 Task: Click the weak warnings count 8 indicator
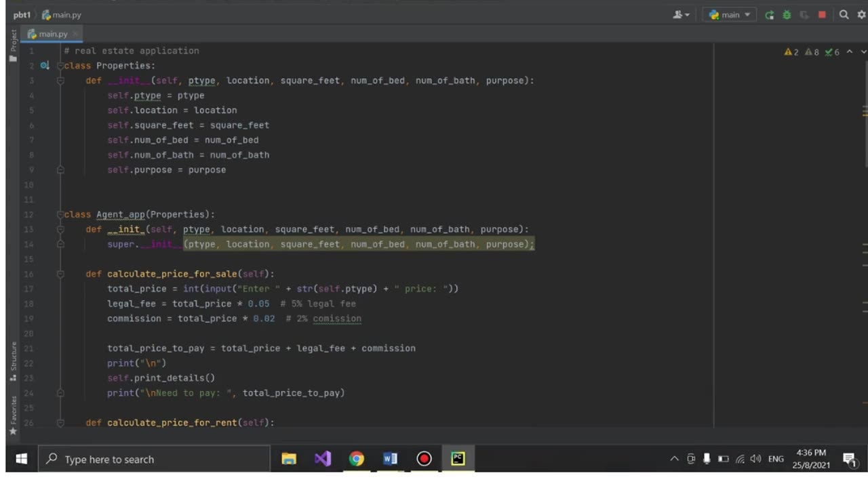(x=812, y=52)
